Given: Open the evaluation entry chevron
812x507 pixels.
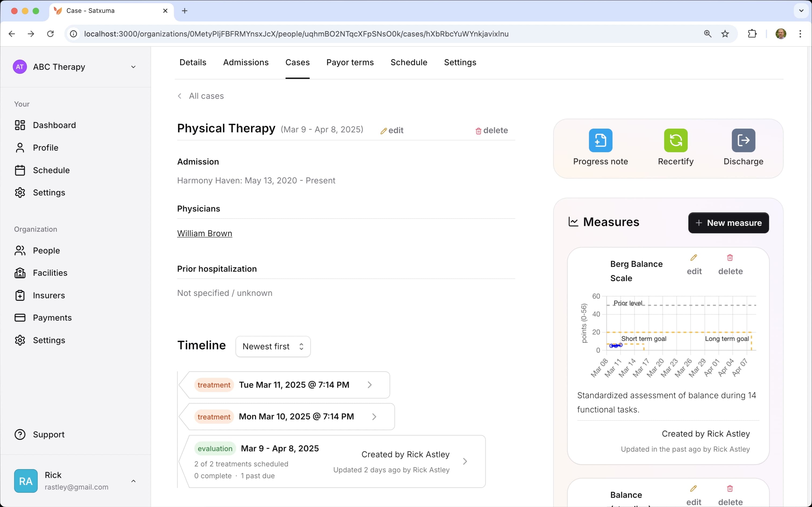Looking at the screenshot, I should tap(465, 461).
